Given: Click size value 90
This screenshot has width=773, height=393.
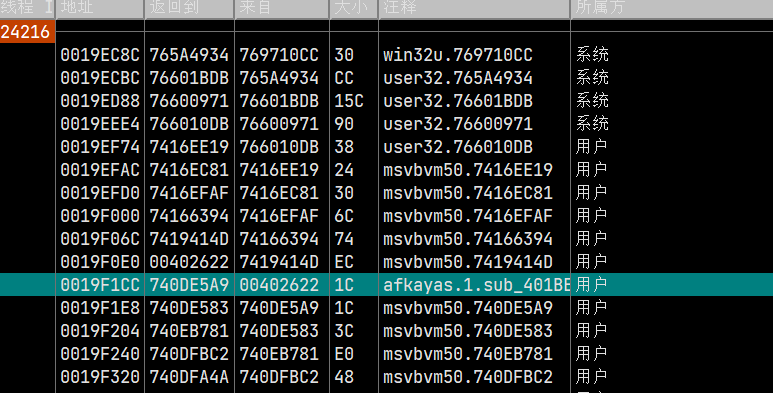Looking at the screenshot, I should (344, 124).
